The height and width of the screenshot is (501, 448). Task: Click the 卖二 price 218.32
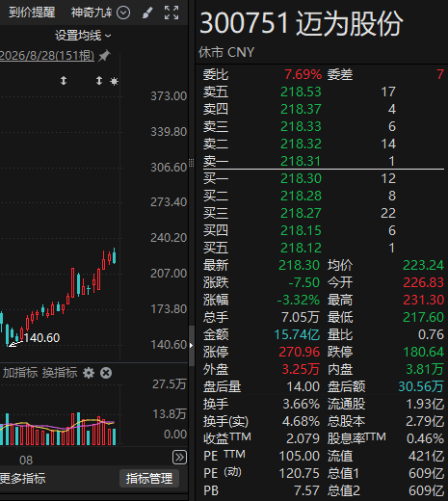[x=301, y=144]
